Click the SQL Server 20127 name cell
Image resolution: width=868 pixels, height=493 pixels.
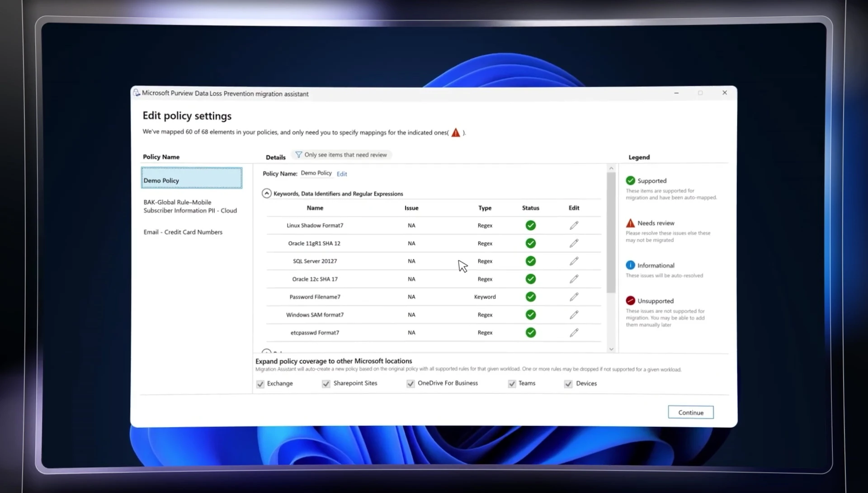(x=315, y=261)
